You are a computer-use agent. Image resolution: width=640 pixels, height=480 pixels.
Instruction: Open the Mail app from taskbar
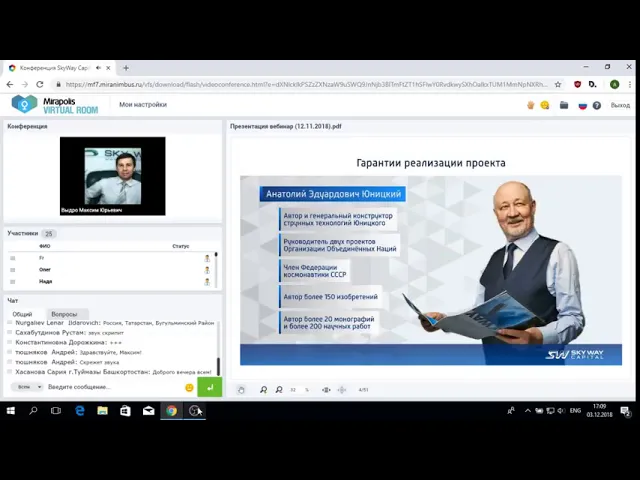[x=149, y=411]
